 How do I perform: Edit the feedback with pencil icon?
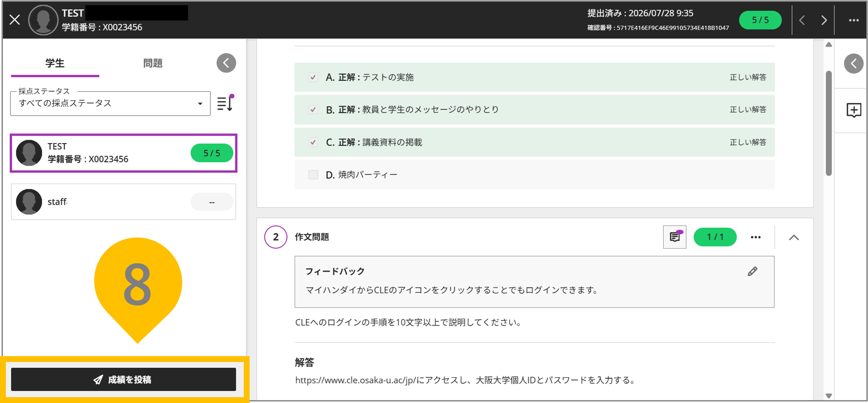point(752,272)
